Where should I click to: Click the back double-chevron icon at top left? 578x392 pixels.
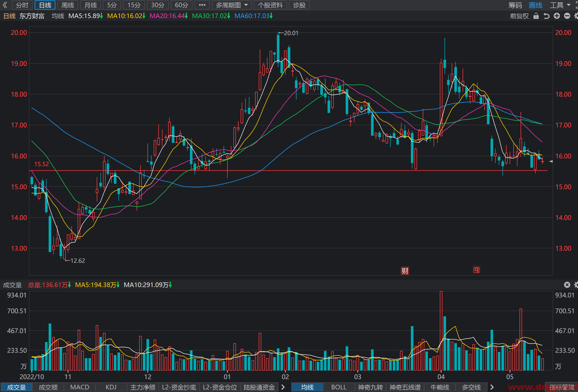[x=5, y=5]
